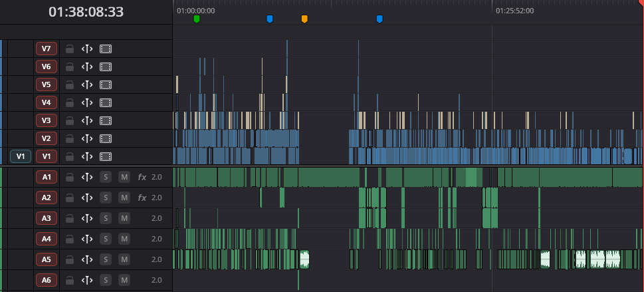Toggle auto track selector on V1
Viewport: 644px width, 292px height.
(x=87, y=157)
